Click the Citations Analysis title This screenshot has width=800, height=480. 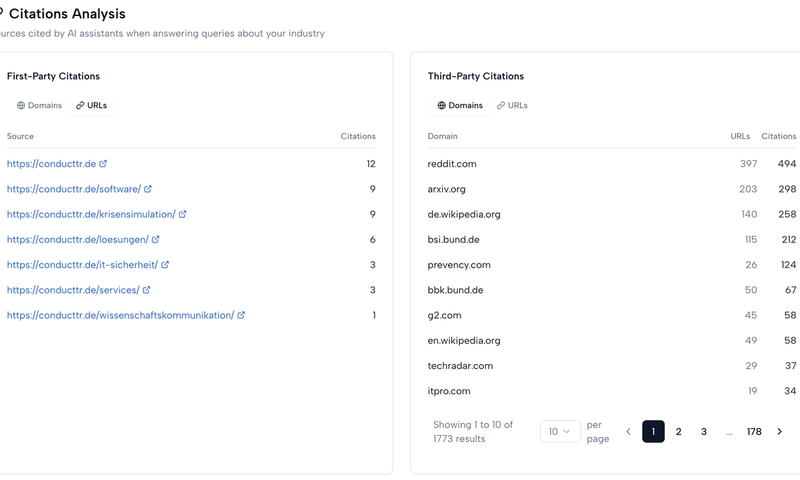67,14
